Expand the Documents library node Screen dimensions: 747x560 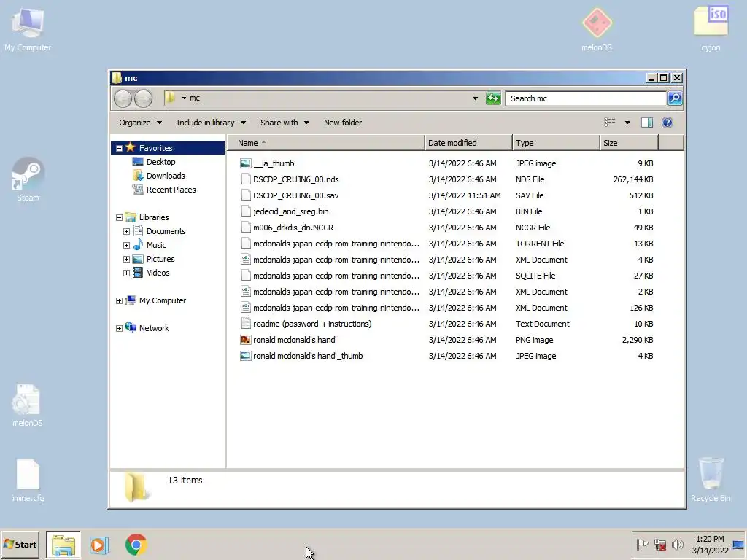126,231
